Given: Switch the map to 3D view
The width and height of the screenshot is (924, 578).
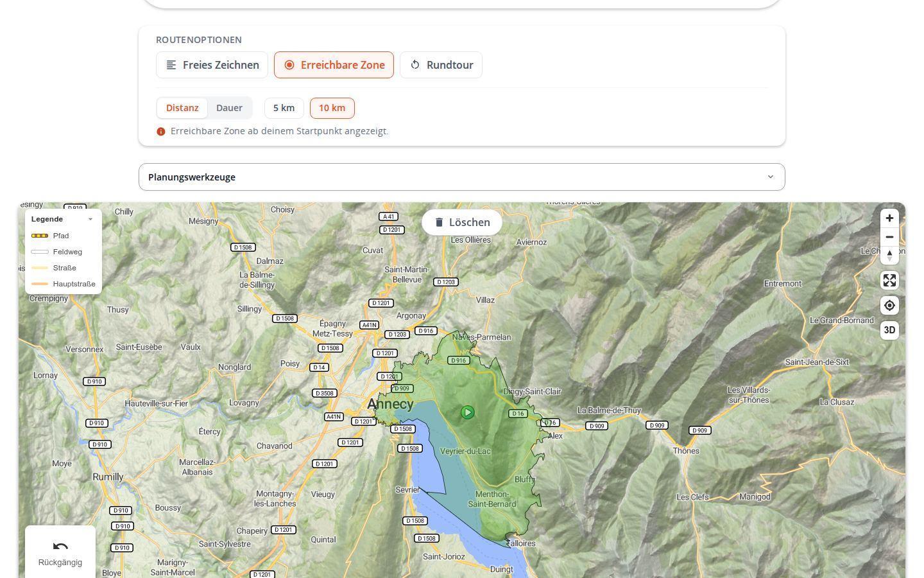Looking at the screenshot, I should tap(889, 330).
